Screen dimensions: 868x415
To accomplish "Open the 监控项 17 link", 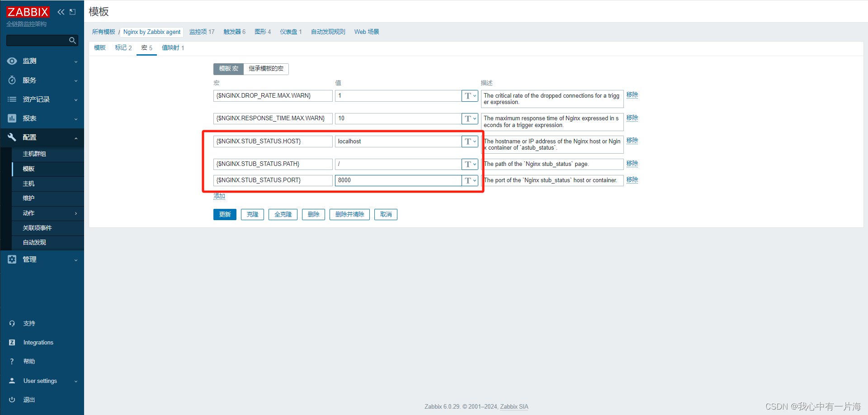I will click(x=202, y=32).
